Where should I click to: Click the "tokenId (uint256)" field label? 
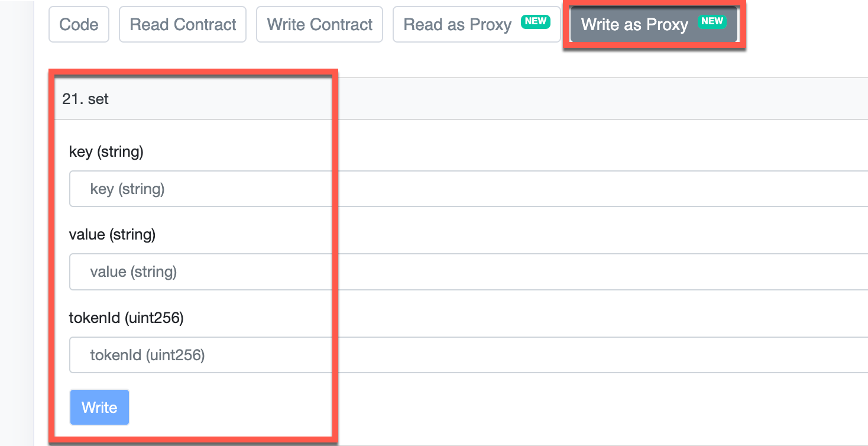pos(127,318)
